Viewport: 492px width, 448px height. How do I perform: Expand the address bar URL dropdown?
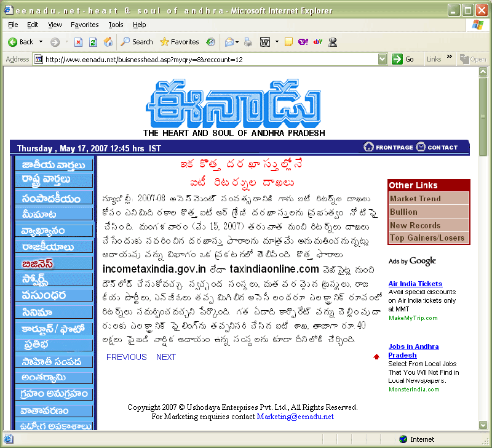[x=383, y=59]
